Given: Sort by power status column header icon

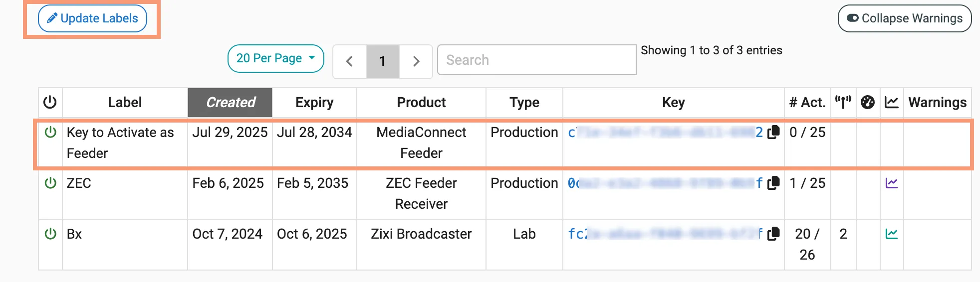Looking at the screenshot, I should [50, 102].
